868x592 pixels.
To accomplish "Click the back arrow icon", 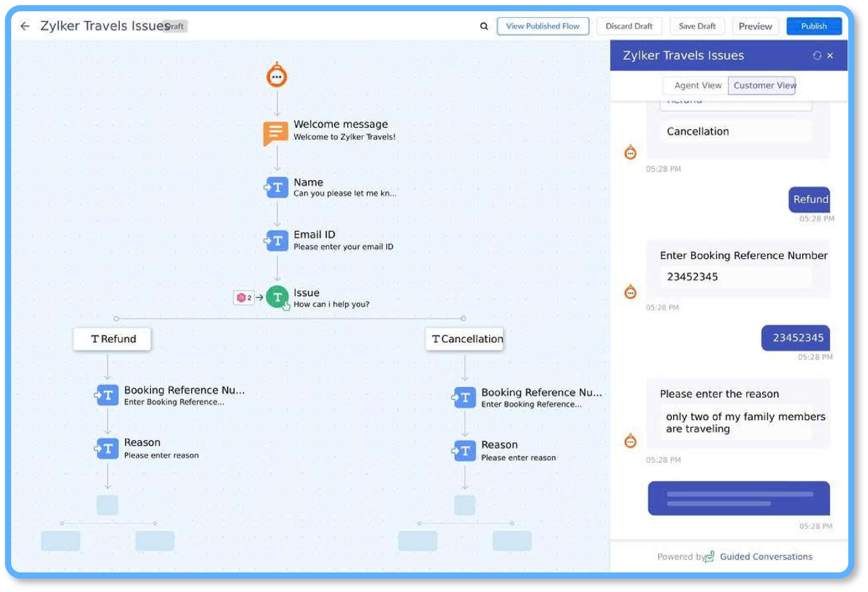I will click(x=25, y=26).
